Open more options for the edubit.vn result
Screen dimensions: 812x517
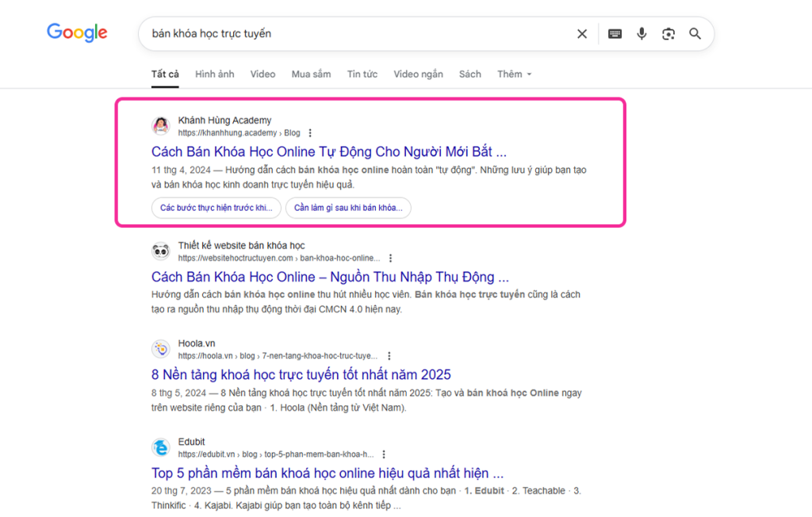[384, 454]
